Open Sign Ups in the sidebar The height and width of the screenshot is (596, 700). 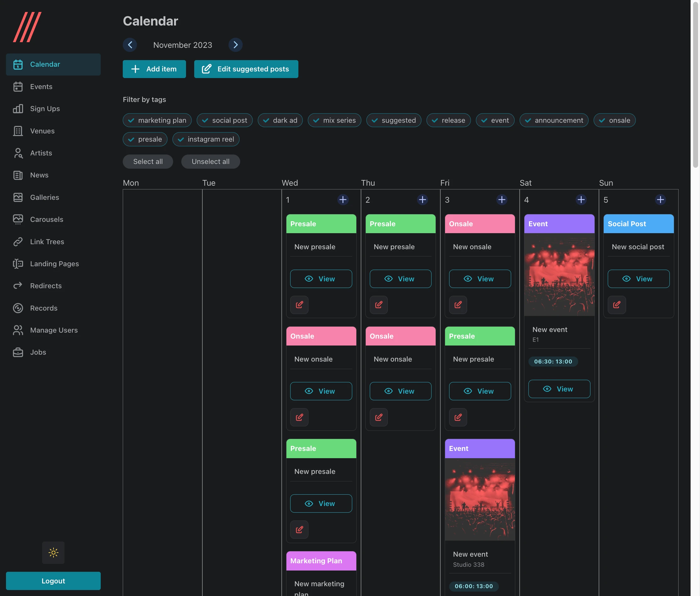pos(53,109)
